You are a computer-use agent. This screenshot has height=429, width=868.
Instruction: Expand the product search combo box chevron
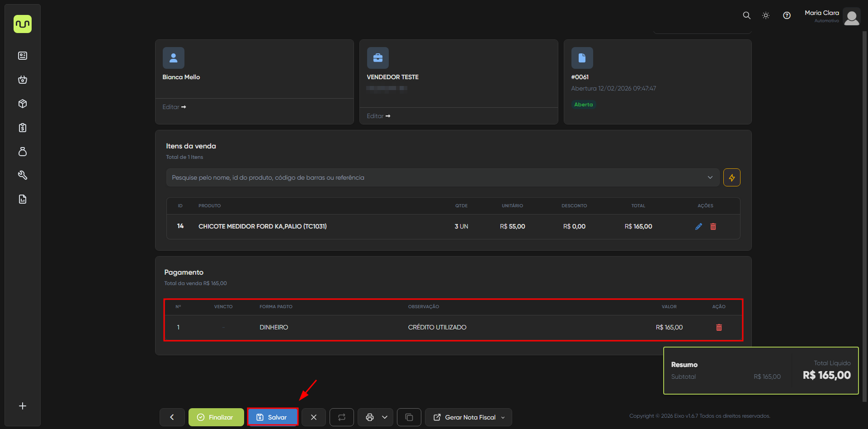710,177
